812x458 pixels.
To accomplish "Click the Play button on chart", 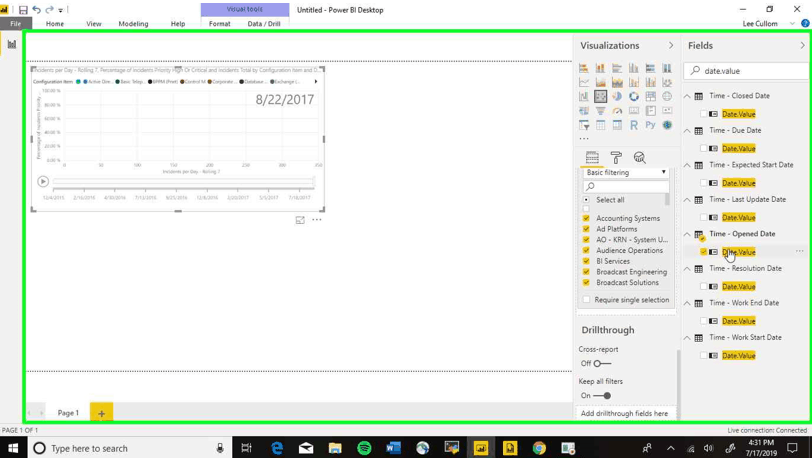I will [x=43, y=181].
